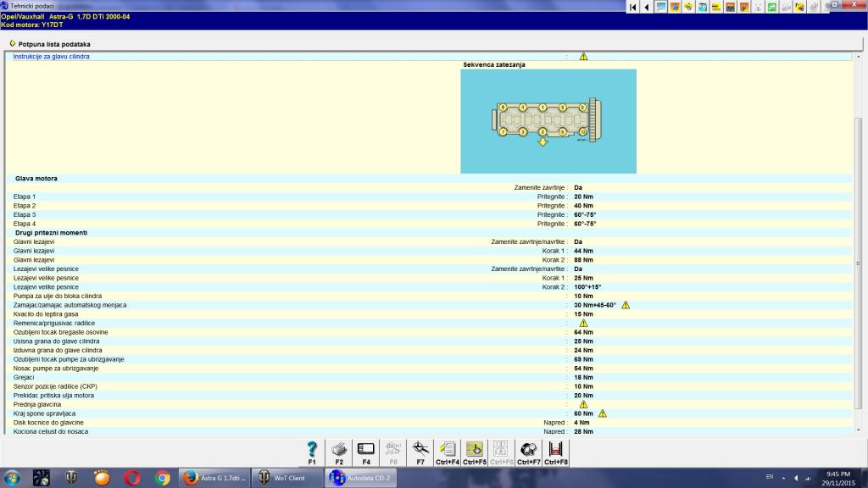This screenshot has height=488, width=868.
Task: Click the Sekvenca zatezanja caption
Action: pyautogui.click(x=494, y=64)
